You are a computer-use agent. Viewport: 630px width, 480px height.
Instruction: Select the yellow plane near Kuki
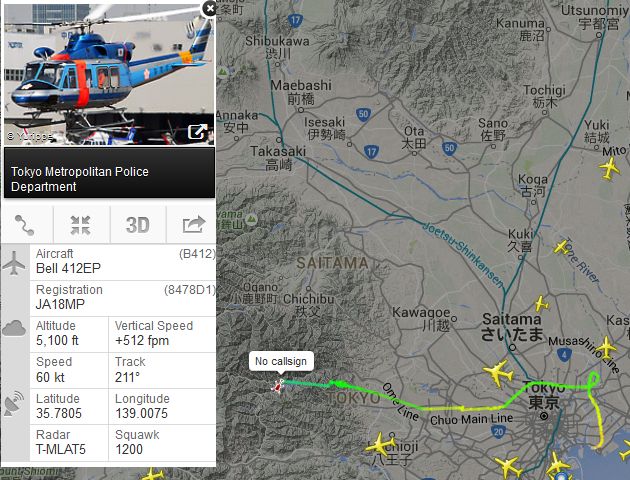(562, 246)
